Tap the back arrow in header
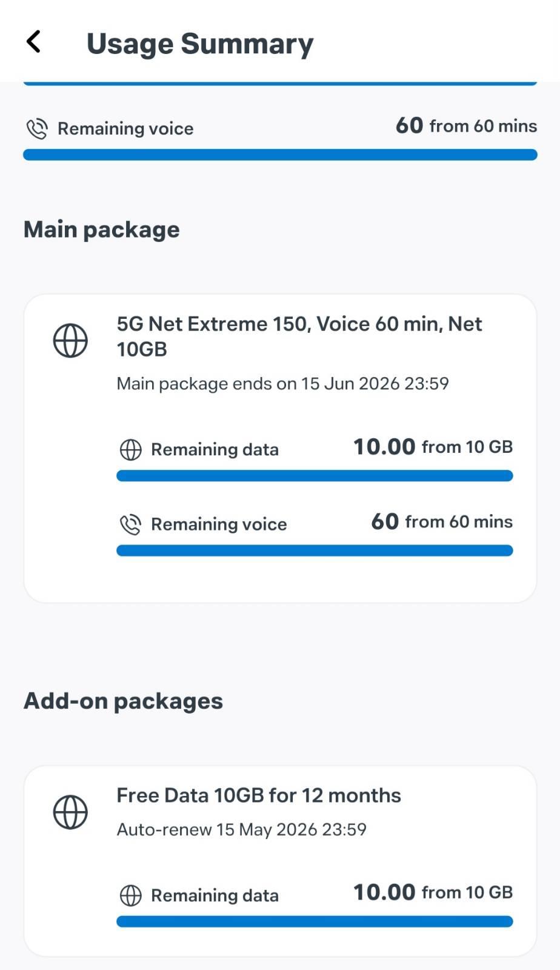Screen dimensions: 560x970 [34, 42]
